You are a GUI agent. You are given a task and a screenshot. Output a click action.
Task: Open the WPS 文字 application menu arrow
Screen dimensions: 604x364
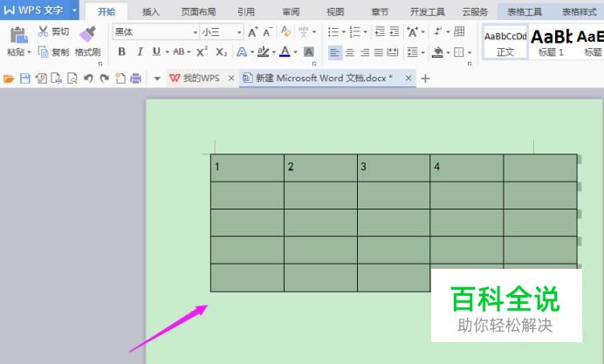tap(74, 10)
